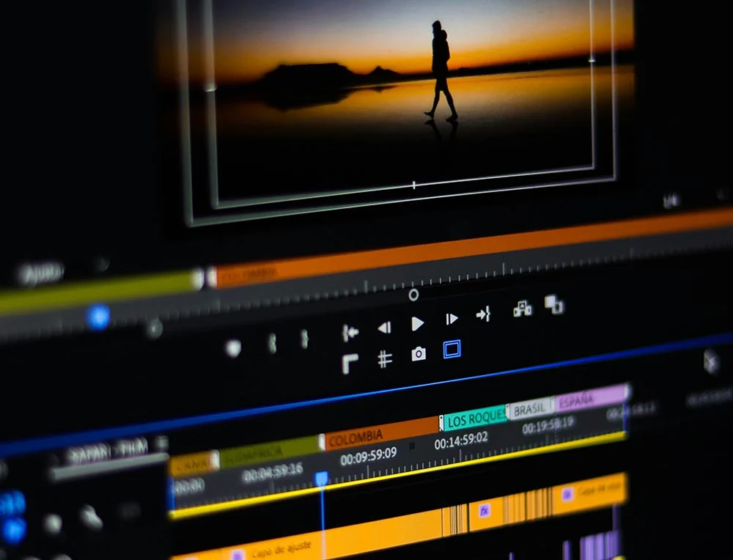
Task: Open the JAPAN FILM sequence panel menu
Action: point(161,443)
